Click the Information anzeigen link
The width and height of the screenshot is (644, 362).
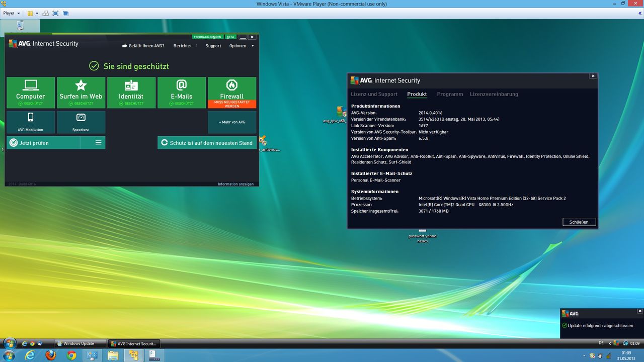(x=235, y=184)
